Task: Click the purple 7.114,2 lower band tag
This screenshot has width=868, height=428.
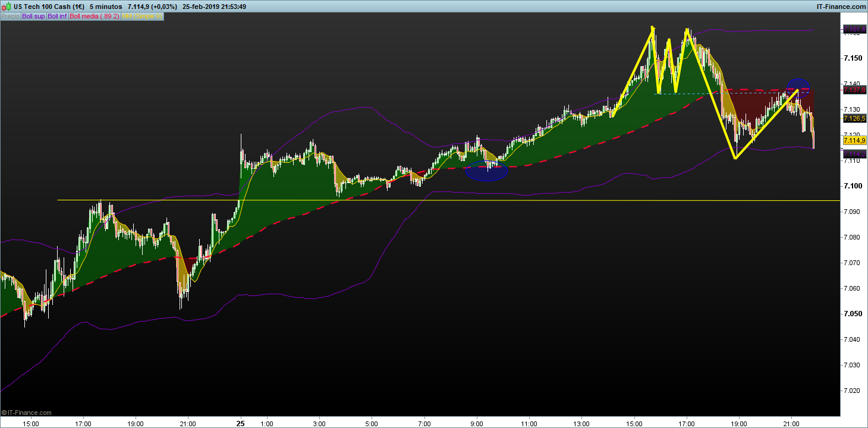Action: (854, 154)
